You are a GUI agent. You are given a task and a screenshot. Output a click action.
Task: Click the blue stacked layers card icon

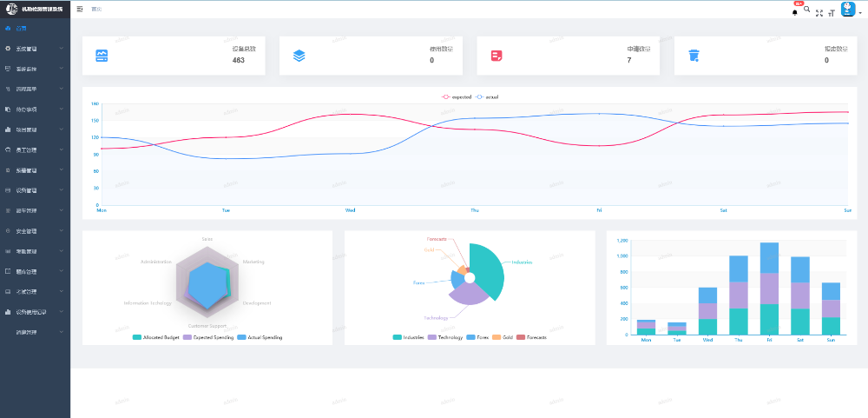tap(299, 56)
